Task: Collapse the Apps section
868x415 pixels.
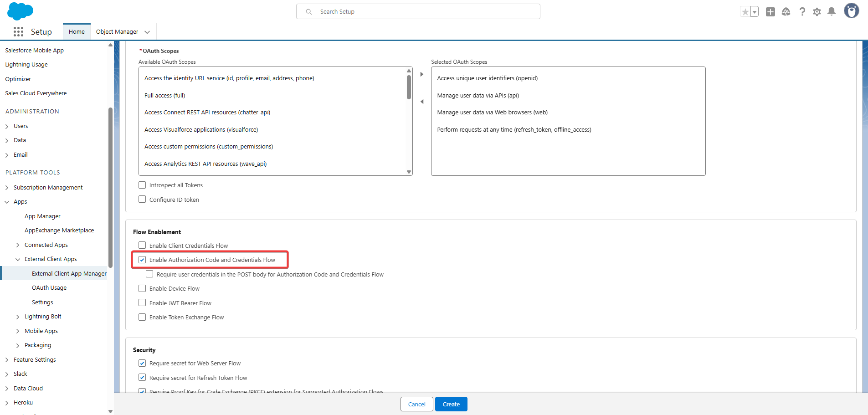Action: pyautogui.click(x=7, y=202)
